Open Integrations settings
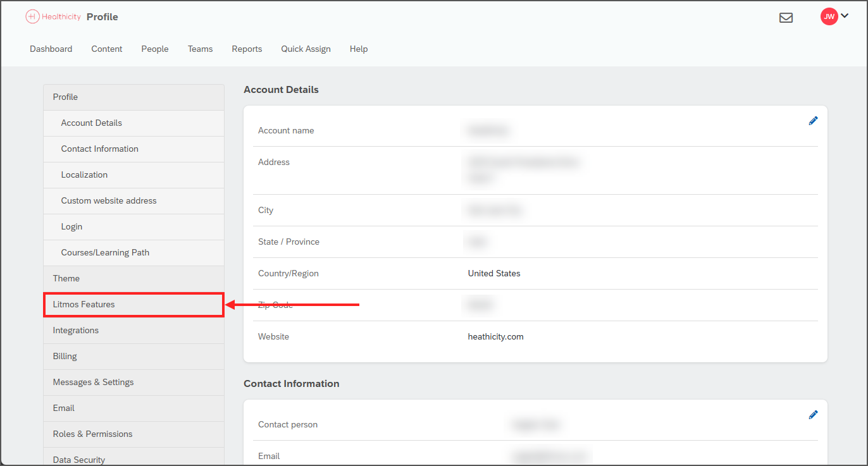Viewport: 868px width, 466px height. [x=75, y=330]
